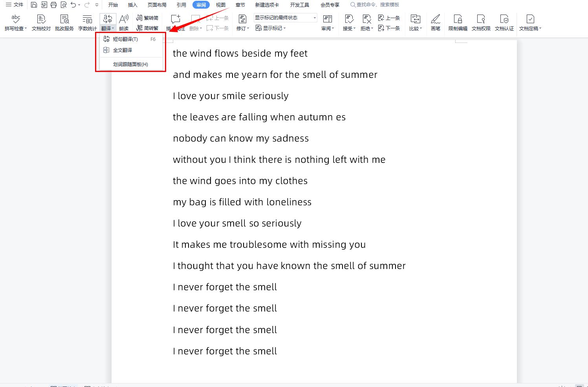
Task: Click the line "my bag is filled with loneliness"
Action: [242, 202]
